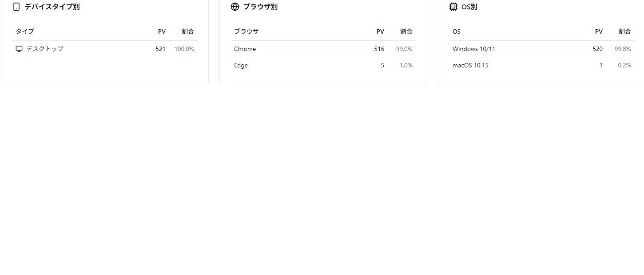This screenshot has width=644, height=275.
Task: Click the 100.0% ratio value
Action: click(x=184, y=49)
